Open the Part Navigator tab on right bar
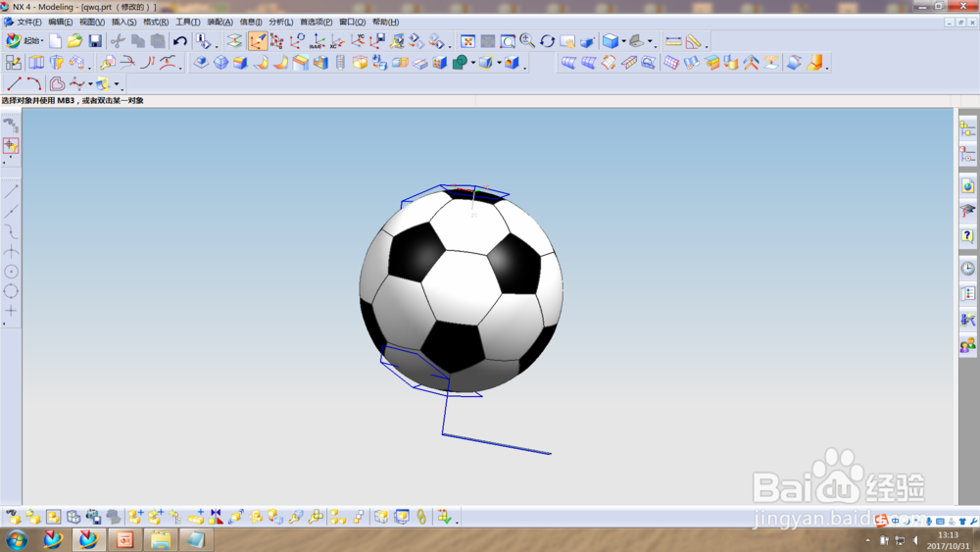The image size is (980, 552). [967, 154]
